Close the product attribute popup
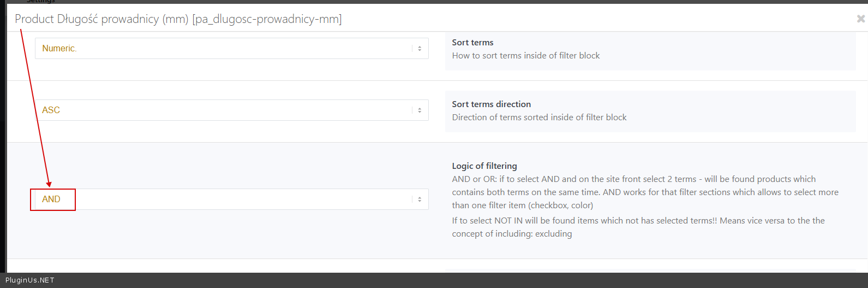868x288 pixels. coord(860,19)
